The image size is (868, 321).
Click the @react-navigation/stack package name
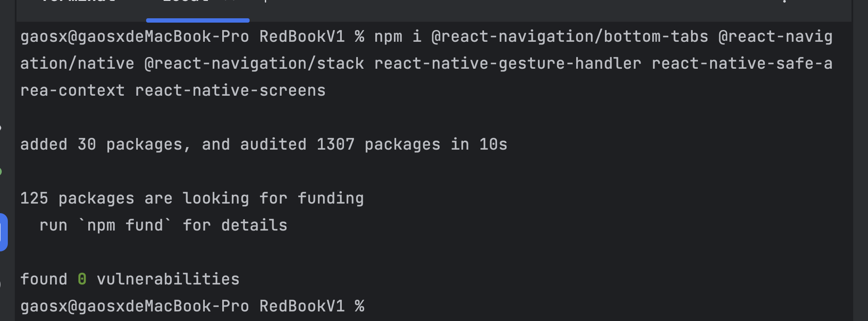pos(254,64)
